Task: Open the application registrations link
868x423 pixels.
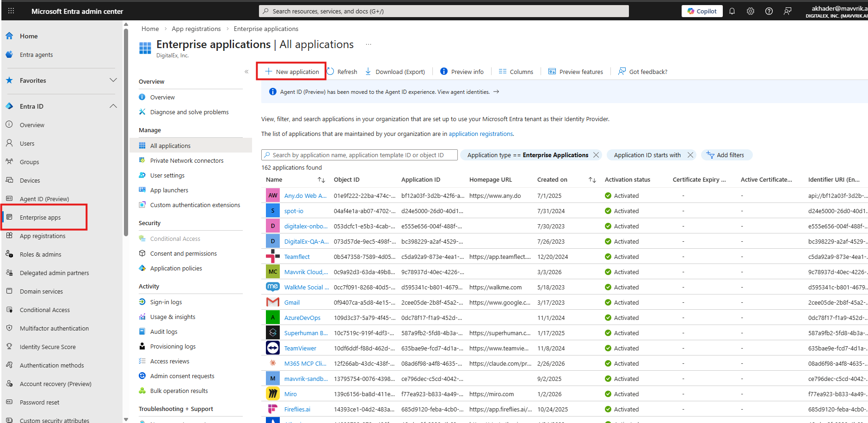Action: click(x=480, y=134)
